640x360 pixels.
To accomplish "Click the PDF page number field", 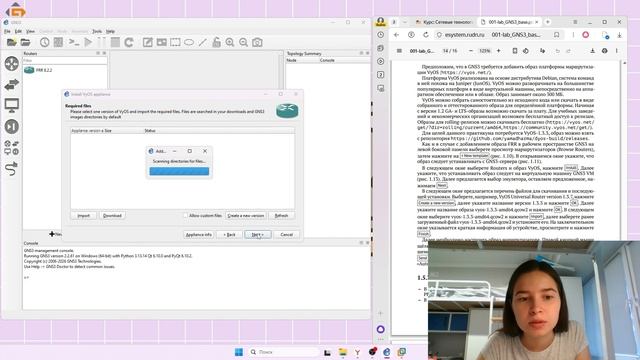I will tap(445, 51).
